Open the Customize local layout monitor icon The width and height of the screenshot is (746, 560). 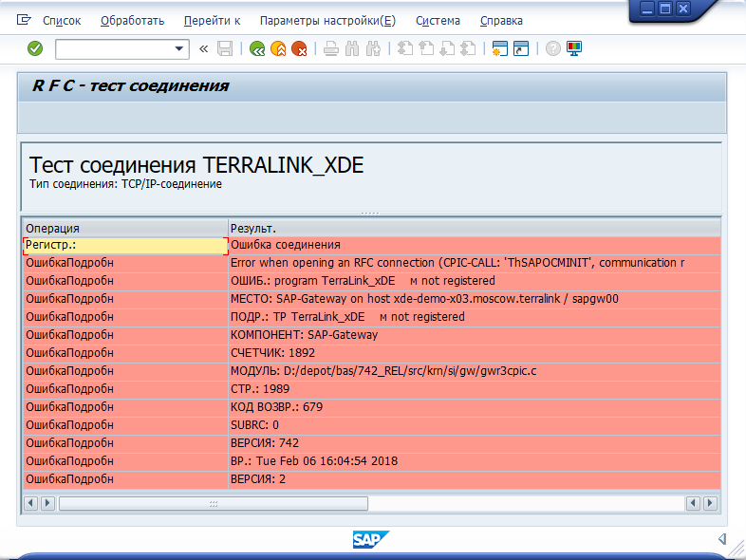[x=574, y=48]
